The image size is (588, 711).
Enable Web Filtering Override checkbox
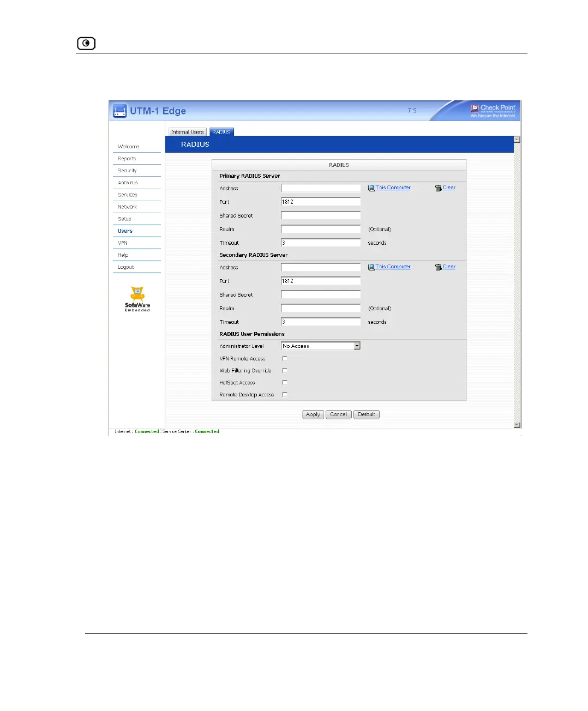tap(285, 371)
